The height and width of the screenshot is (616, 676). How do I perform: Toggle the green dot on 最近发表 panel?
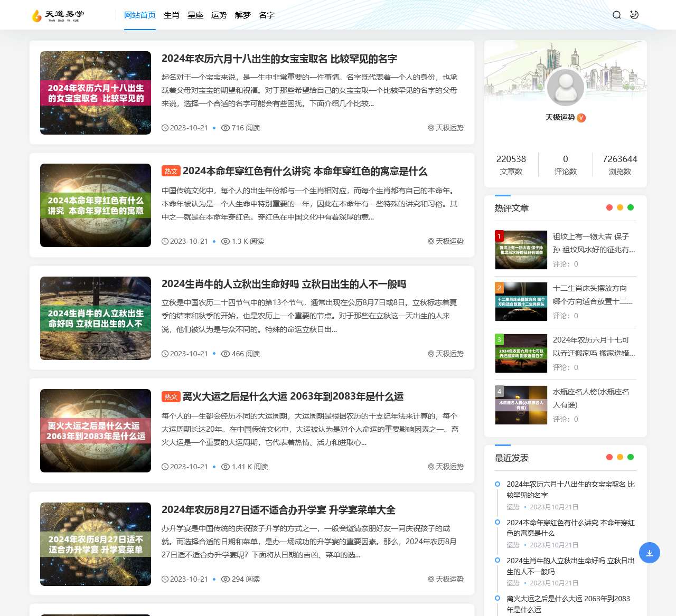[x=631, y=458]
